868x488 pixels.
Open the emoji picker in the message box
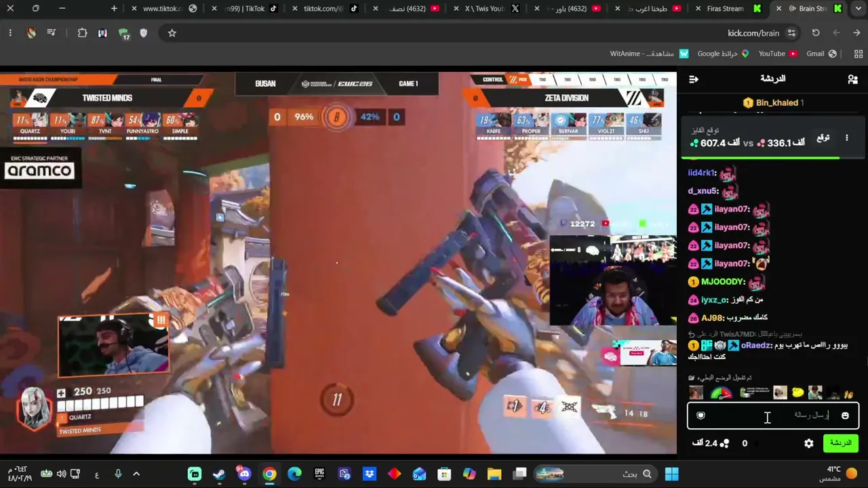coord(845,415)
